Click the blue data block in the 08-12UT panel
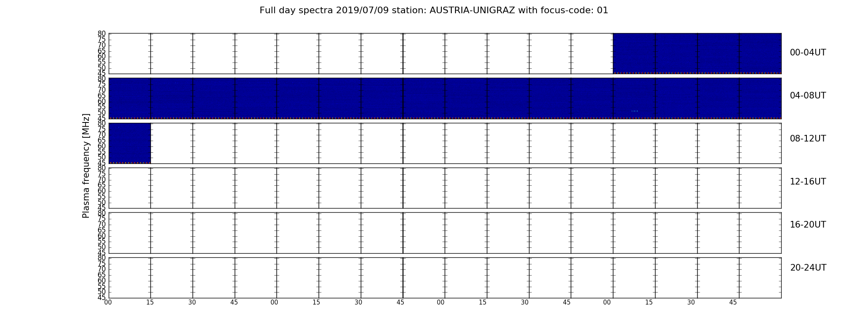This screenshot has width=868, height=331. pos(129,143)
